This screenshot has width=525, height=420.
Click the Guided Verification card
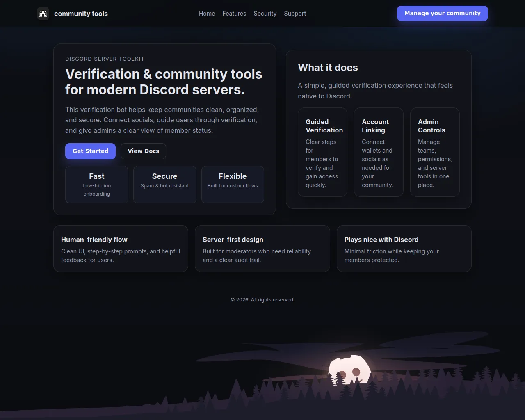[x=322, y=152]
